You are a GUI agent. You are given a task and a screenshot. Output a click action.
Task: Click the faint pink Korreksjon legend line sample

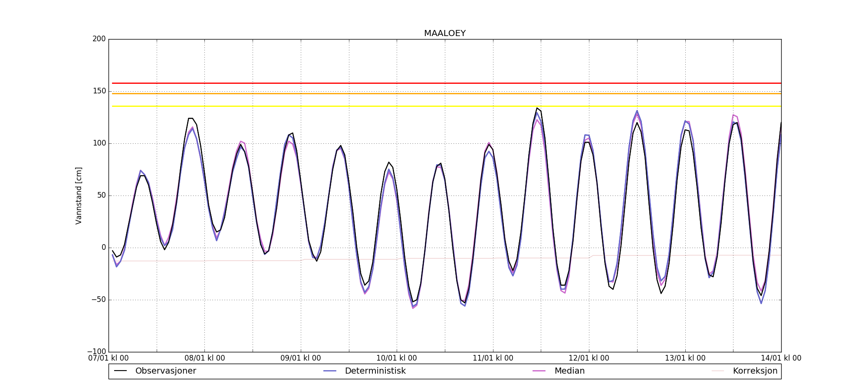(x=718, y=371)
